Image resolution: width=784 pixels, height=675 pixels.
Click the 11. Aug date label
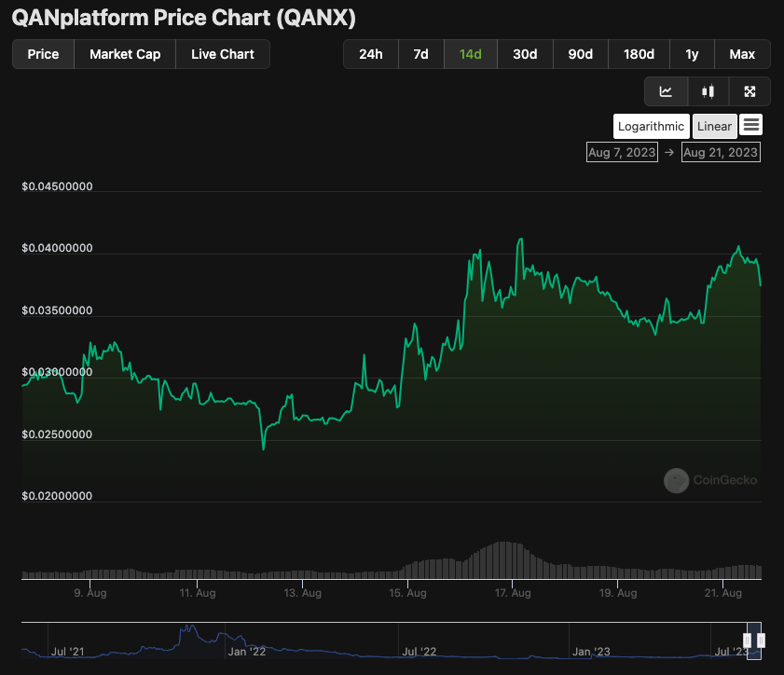(x=198, y=593)
